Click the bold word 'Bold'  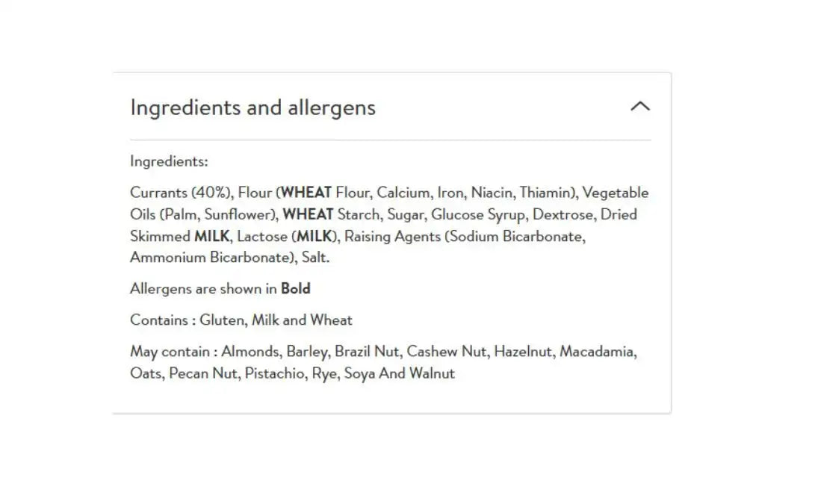pos(296,289)
